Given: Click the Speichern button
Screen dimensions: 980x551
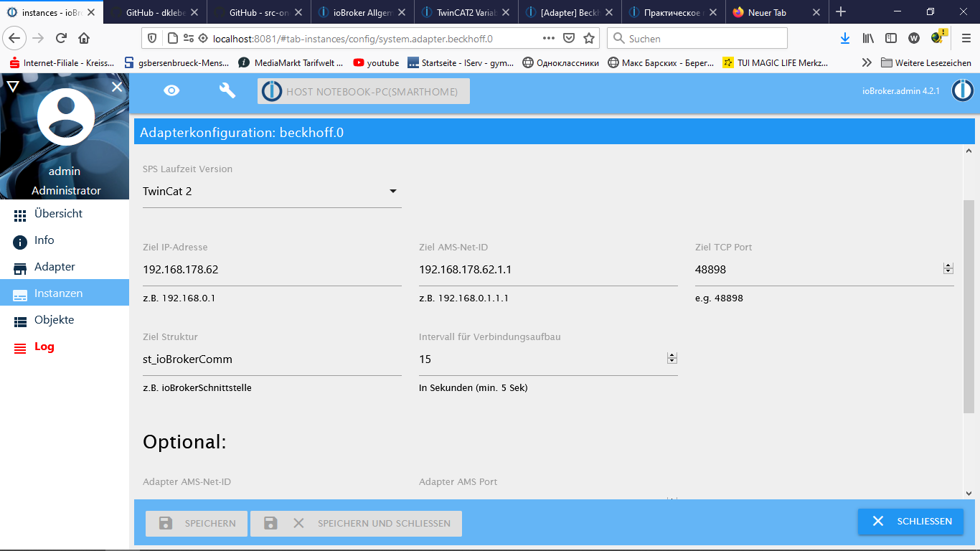Looking at the screenshot, I should pyautogui.click(x=197, y=524).
